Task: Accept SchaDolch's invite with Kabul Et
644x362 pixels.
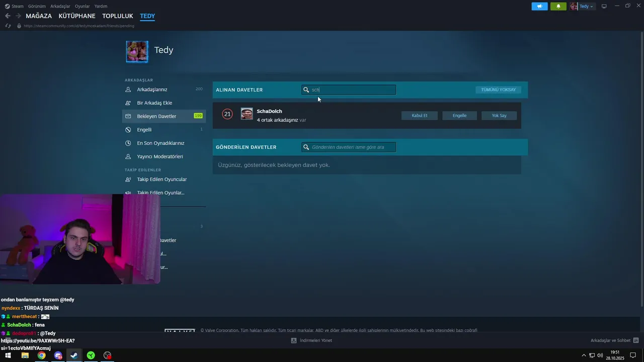Action: [x=420, y=116]
